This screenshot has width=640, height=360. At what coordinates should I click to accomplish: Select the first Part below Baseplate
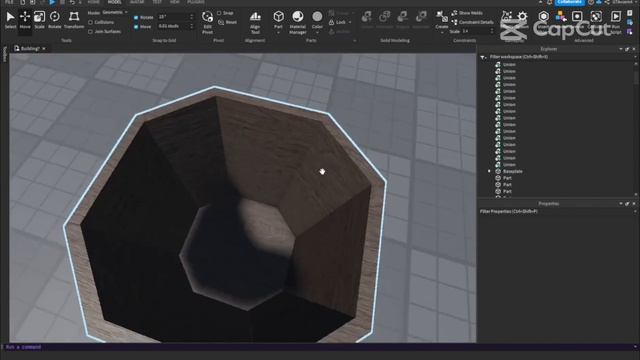507,178
